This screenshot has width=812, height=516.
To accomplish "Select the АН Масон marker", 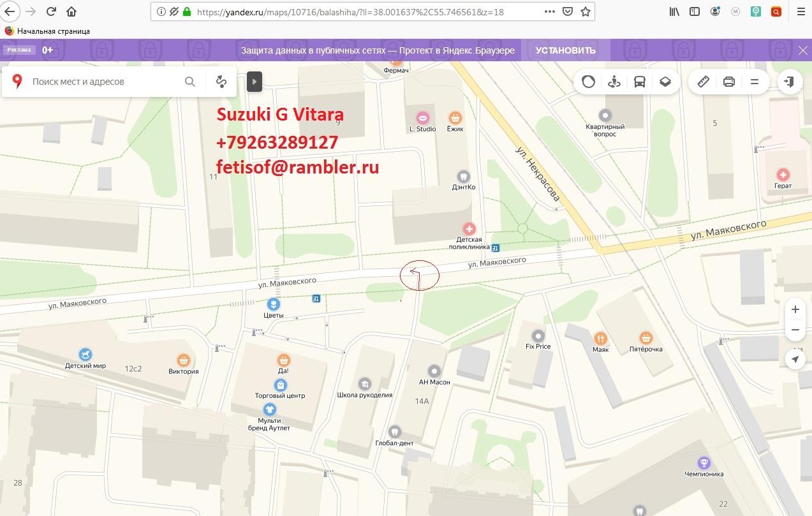I will (434, 371).
